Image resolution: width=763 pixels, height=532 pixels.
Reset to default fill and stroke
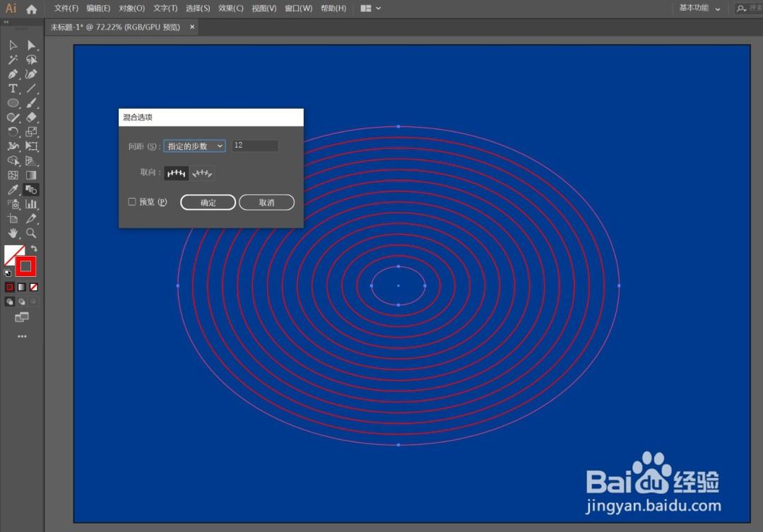pyautogui.click(x=8, y=273)
